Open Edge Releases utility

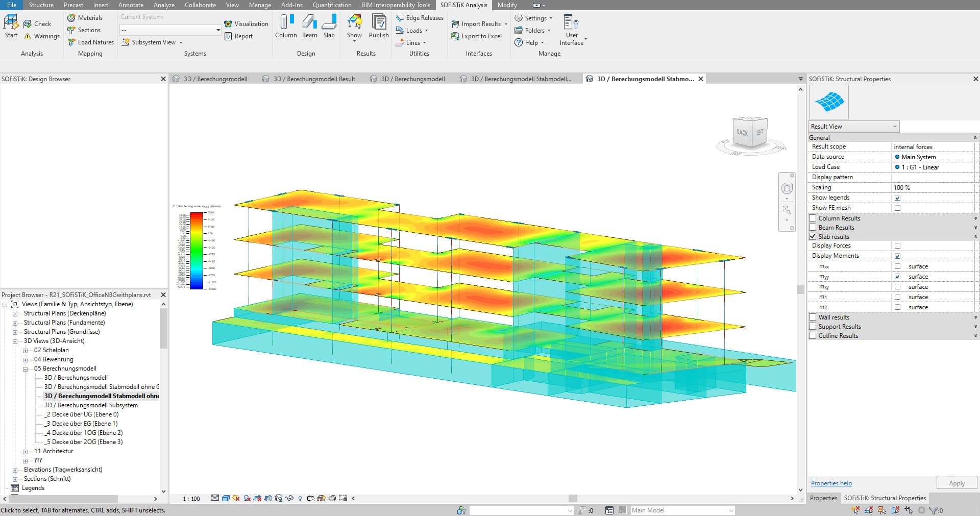[x=420, y=18]
